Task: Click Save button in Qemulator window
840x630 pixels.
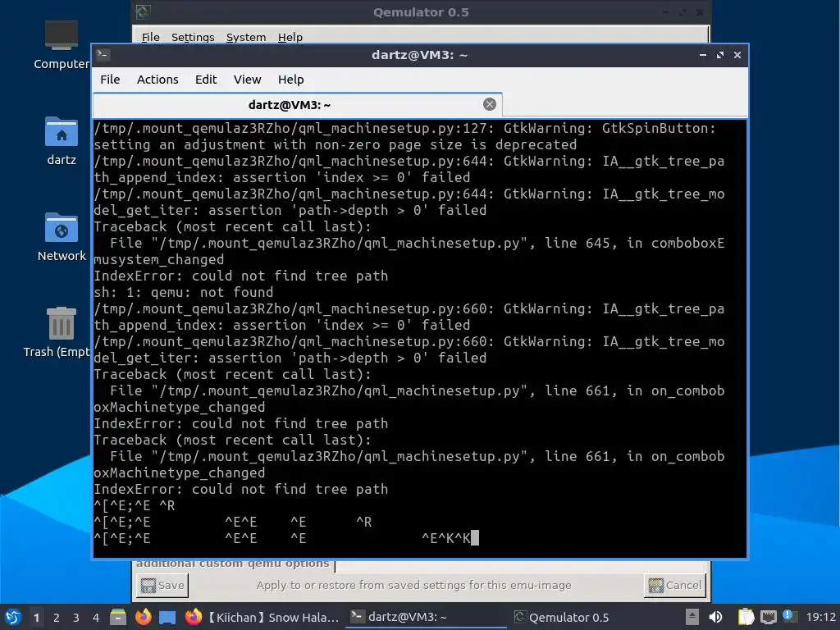Action: pos(162,585)
